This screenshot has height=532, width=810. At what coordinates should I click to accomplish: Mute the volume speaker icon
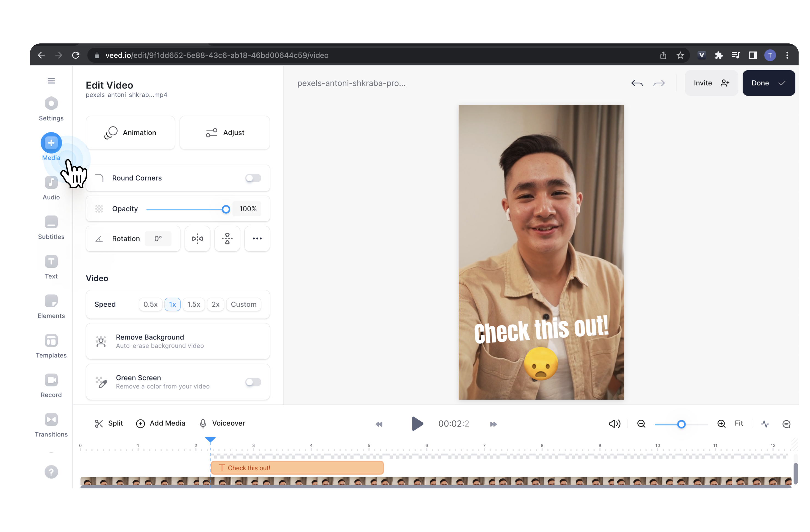615,424
